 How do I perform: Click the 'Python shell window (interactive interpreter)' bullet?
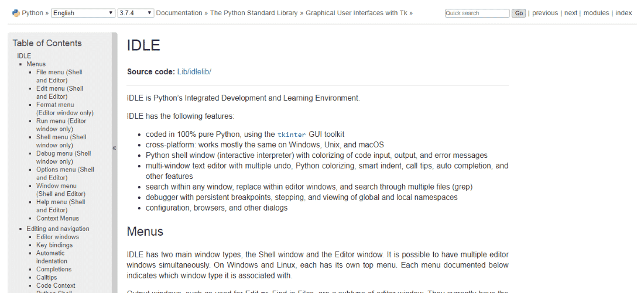317,156
